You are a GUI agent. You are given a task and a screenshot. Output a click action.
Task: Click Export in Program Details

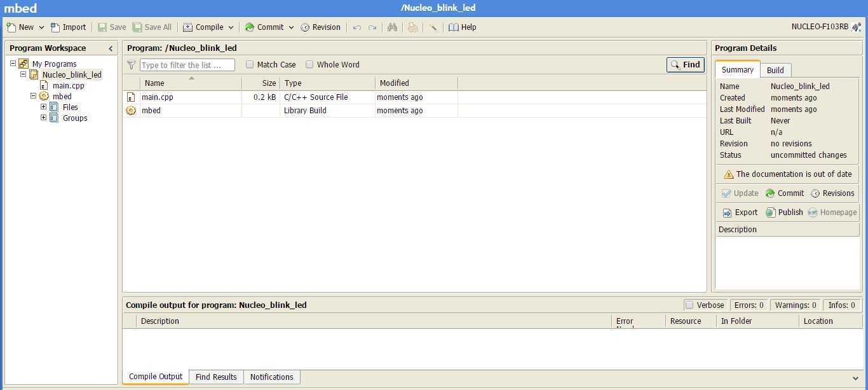(740, 212)
